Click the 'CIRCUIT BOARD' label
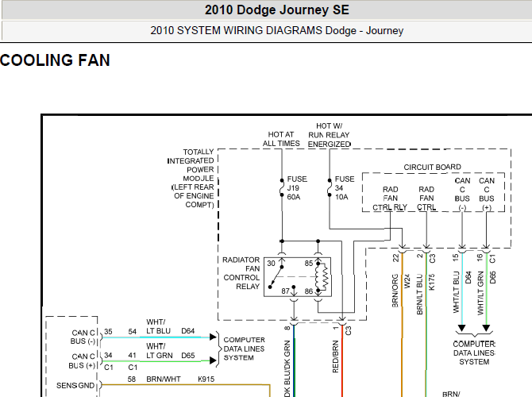 pos(432,168)
